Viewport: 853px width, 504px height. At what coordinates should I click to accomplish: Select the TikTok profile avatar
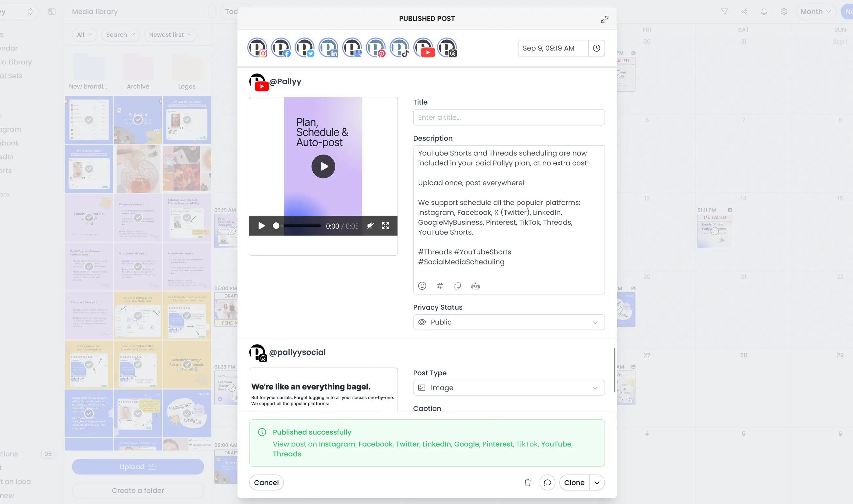tap(400, 48)
